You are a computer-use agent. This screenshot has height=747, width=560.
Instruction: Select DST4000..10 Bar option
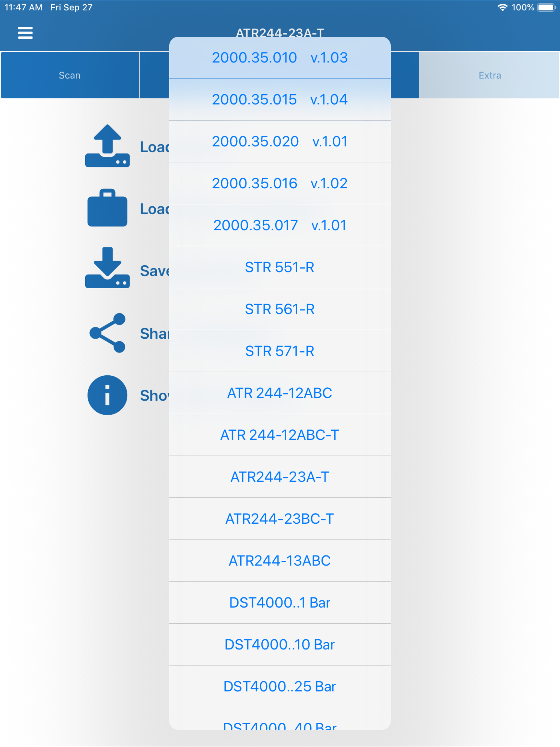point(280,645)
